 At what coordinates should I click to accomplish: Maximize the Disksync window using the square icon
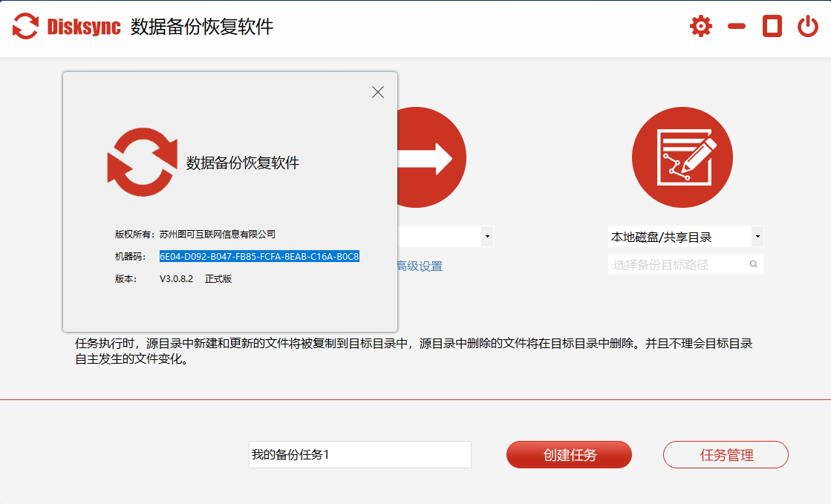(772, 26)
